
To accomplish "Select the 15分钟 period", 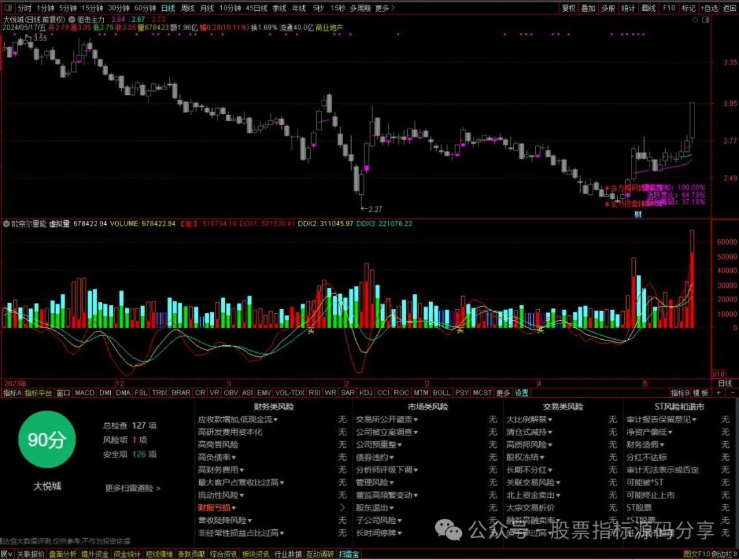I will (92, 8).
